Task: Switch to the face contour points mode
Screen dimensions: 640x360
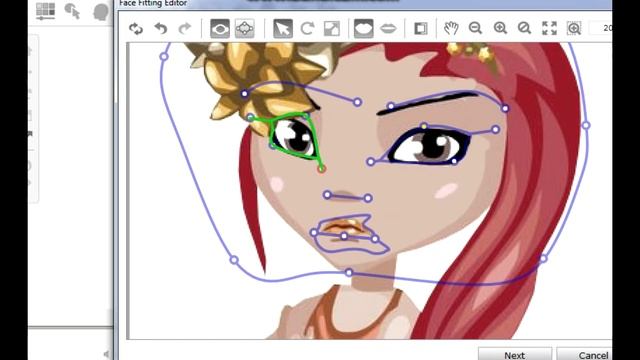Action: (244, 29)
